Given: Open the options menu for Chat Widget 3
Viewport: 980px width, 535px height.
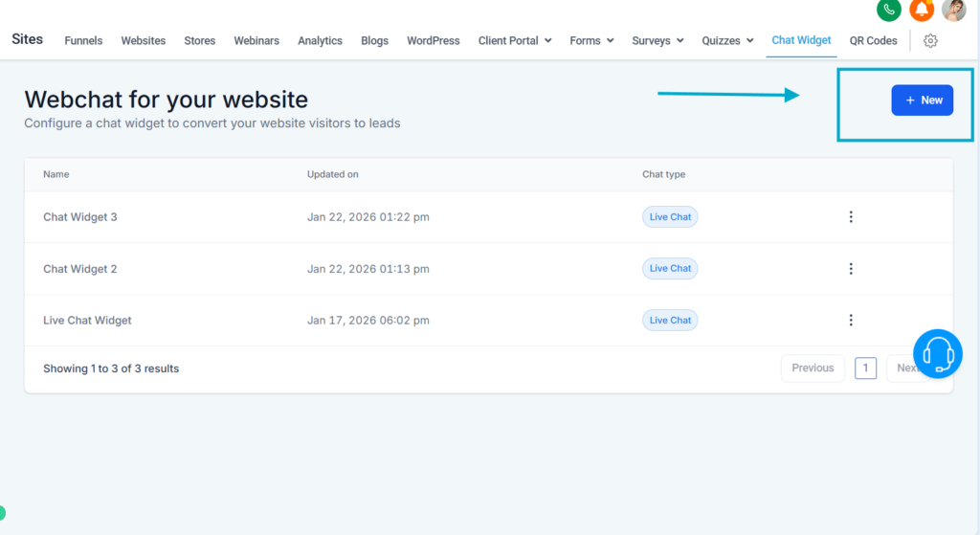Looking at the screenshot, I should [851, 217].
